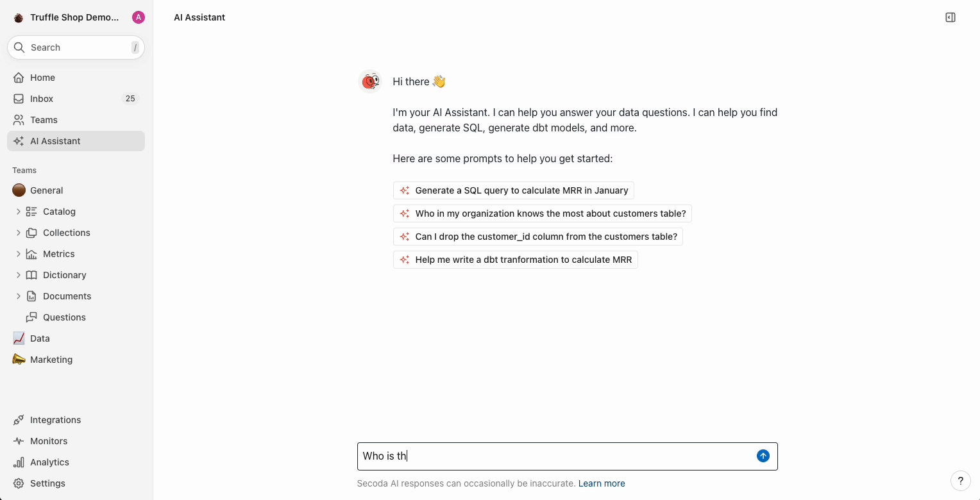Expand the Dictionary section chevron
The height and width of the screenshot is (500, 980).
(x=18, y=275)
